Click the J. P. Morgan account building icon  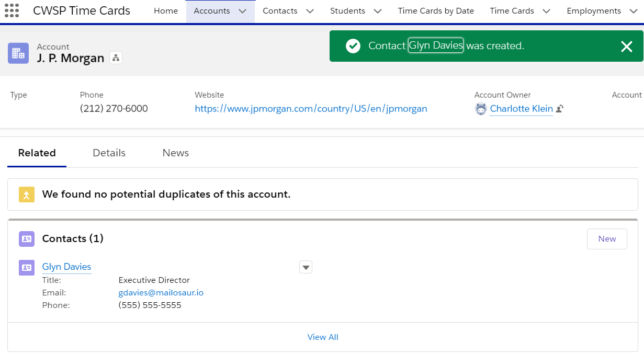pyautogui.click(x=18, y=53)
